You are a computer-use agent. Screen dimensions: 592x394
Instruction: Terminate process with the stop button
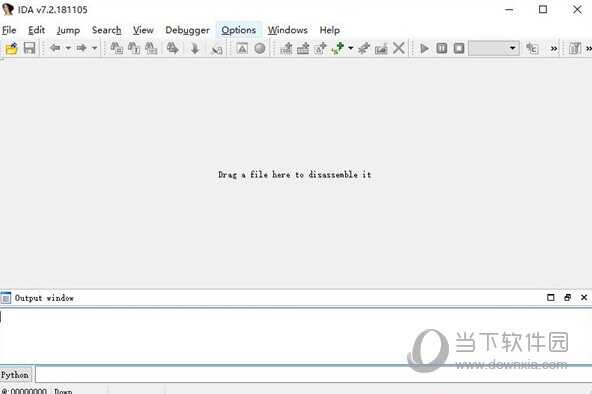(x=459, y=48)
